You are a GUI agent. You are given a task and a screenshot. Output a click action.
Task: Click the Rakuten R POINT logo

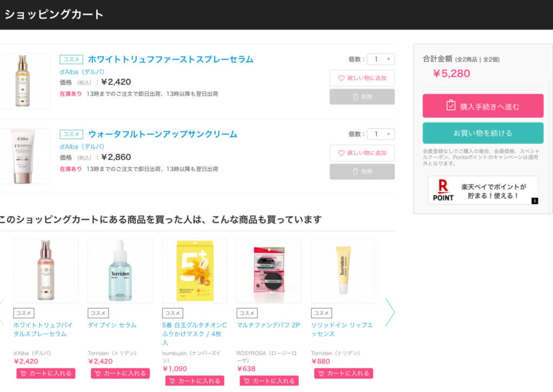click(443, 191)
